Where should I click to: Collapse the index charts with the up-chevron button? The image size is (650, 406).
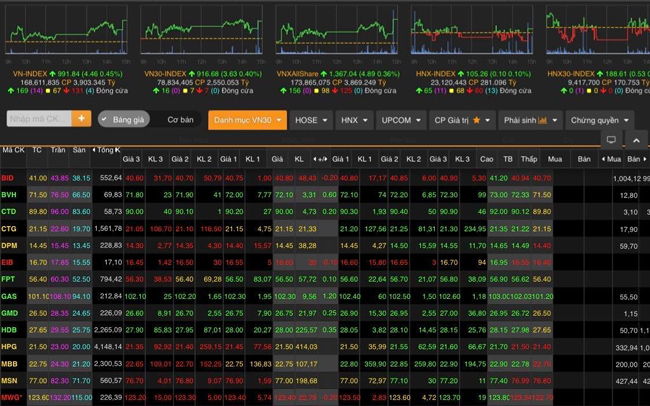coord(635,140)
